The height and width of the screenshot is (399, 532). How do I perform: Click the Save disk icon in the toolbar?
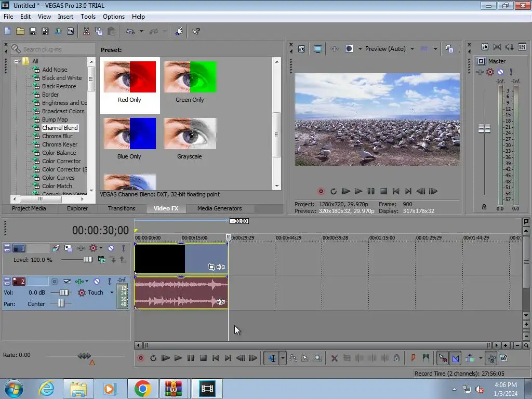[33, 32]
